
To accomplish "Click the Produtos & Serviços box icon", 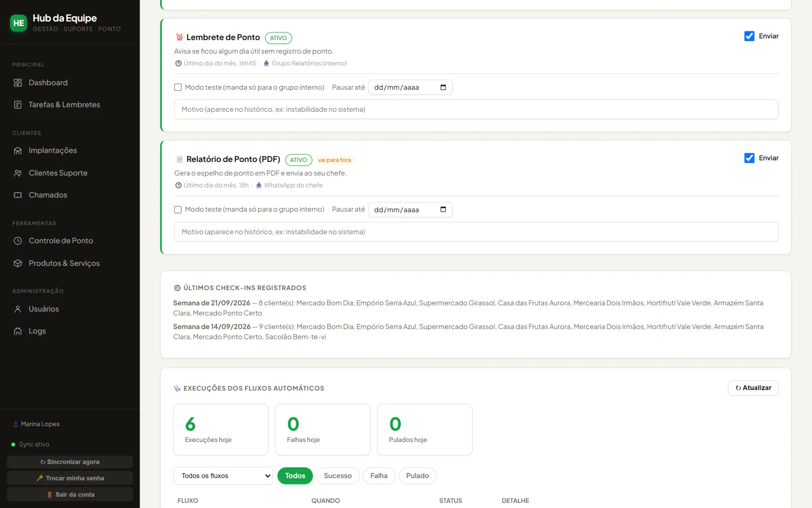I will 18,263.
